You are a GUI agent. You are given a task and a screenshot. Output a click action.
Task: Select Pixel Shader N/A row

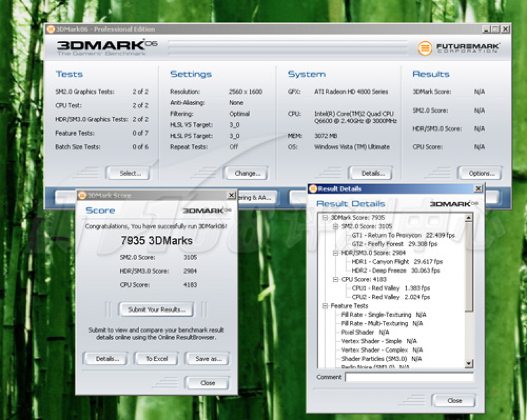pyautogui.click(x=365, y=332)
